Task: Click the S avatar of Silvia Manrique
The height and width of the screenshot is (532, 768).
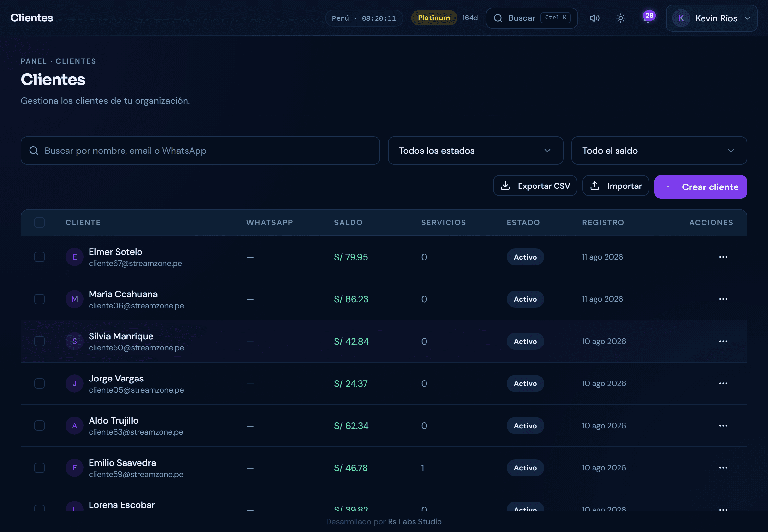Action: (x=75, y=341)
